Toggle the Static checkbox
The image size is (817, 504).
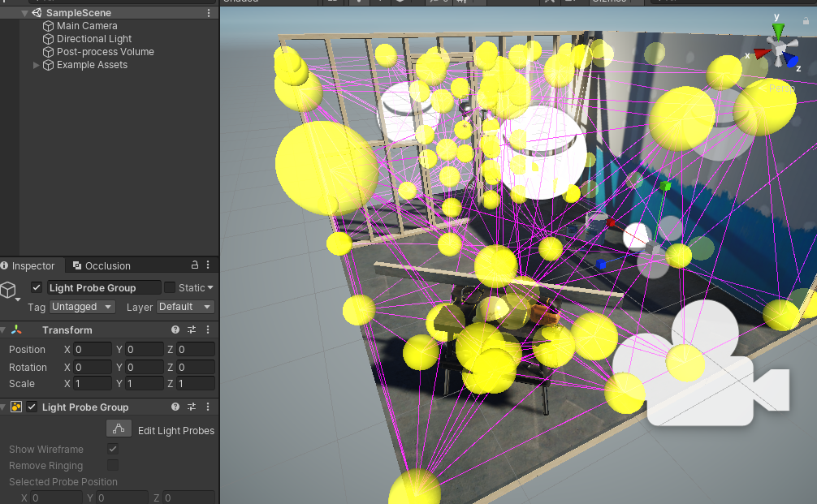(x=170, y=287)
